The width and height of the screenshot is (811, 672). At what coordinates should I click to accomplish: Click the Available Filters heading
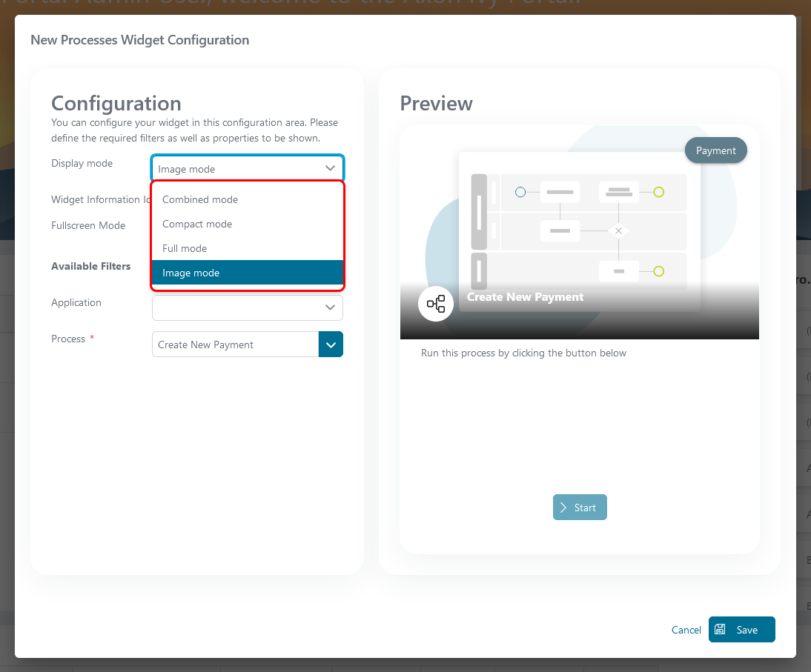point(91,266)
